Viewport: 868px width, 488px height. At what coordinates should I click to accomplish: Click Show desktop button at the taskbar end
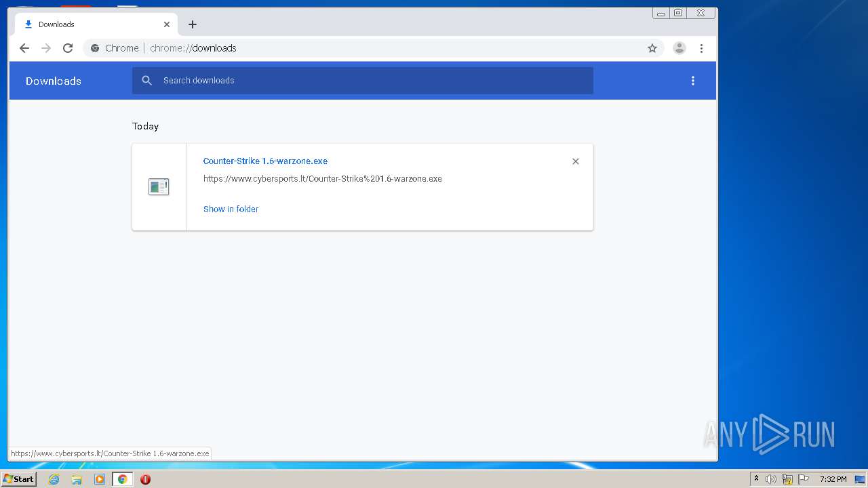(x=860, y=479)
